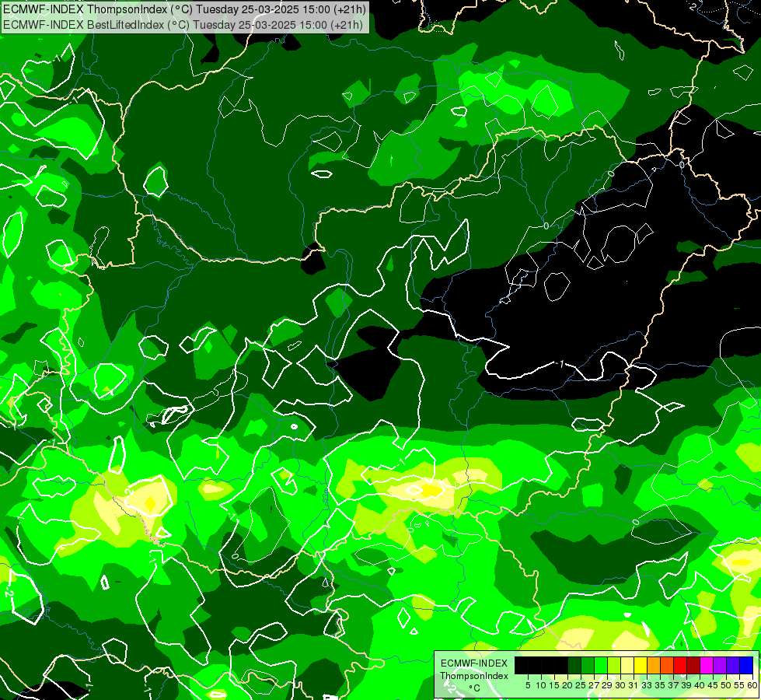Viewport: 761px width, 700px height.
Task: Select the magenta 40–45 legend swatch
Action: (x=707, y=666)
